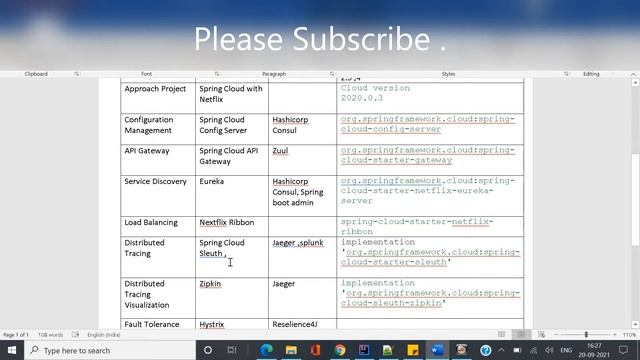Click the Word icon in the taskbar
The width and height of the screenshot is (640, 360).
(x=437, y=350)
